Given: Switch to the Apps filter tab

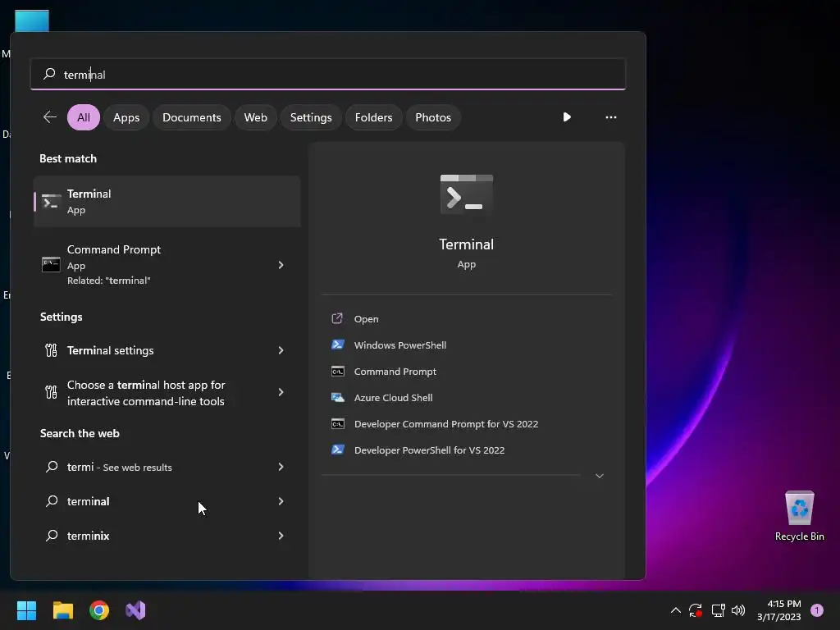Looking at the screenshot, I should click(126, 117).
